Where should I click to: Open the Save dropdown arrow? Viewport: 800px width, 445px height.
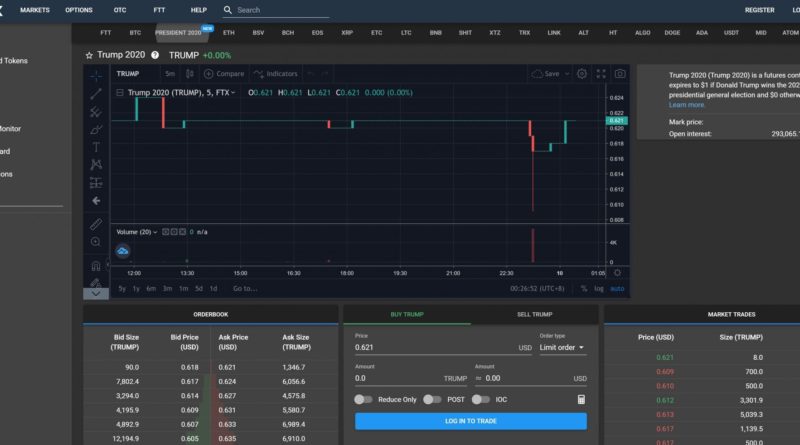point(567,74)
